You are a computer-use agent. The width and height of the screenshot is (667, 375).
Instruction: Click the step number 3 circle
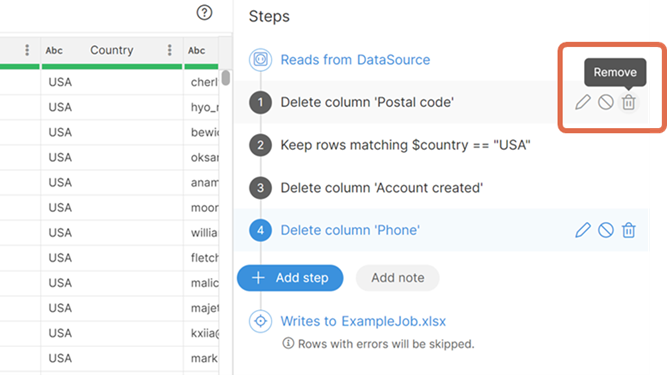tap(260, 188)
